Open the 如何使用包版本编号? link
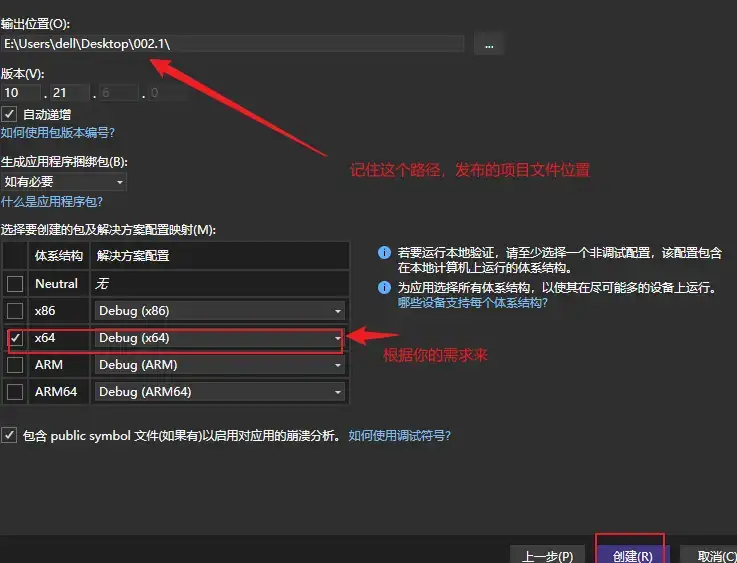The width and height of the screenshot is (737, 563). (x=58, y=133)
